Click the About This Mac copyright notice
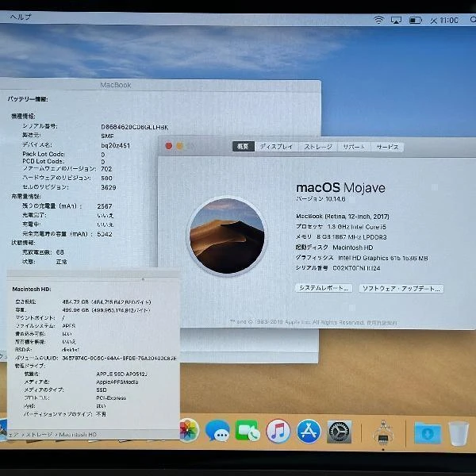Image resolution: width=476 pixels, height=476 pixels. tap(313, 322)
